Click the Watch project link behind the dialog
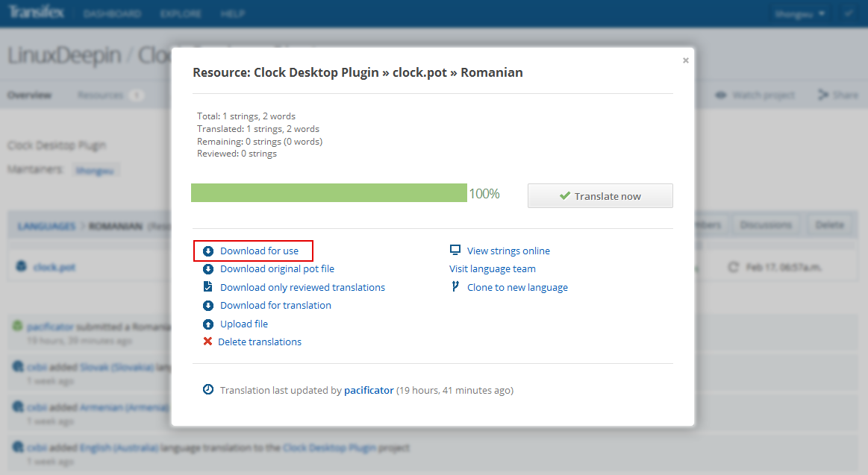868x475 pixels. [755, 95]
